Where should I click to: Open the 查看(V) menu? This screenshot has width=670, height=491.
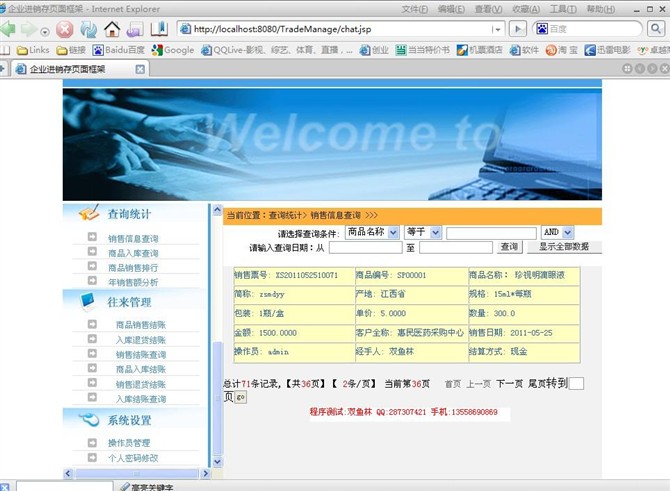pyautogui.click(x=488, y=9)
